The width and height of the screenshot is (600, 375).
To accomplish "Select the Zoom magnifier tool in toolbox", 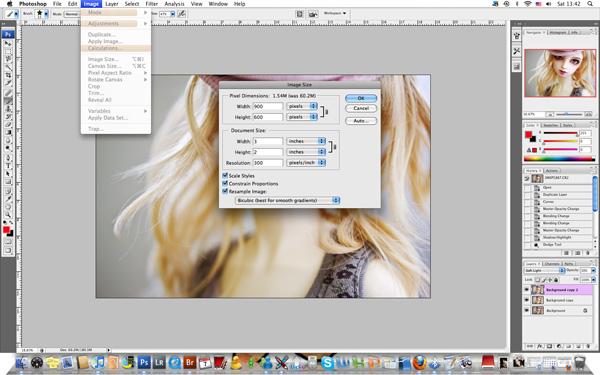I will click(8, 215).
